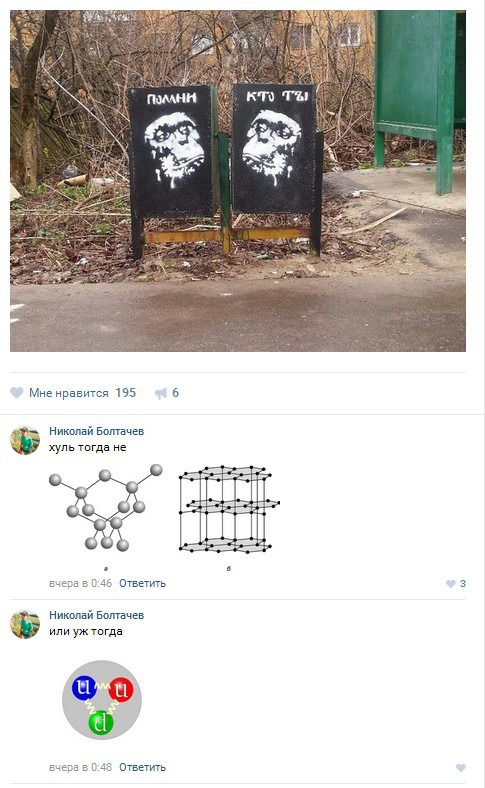
Task: Click the heart icon next to Мне нравится
Action: point(17,393)
